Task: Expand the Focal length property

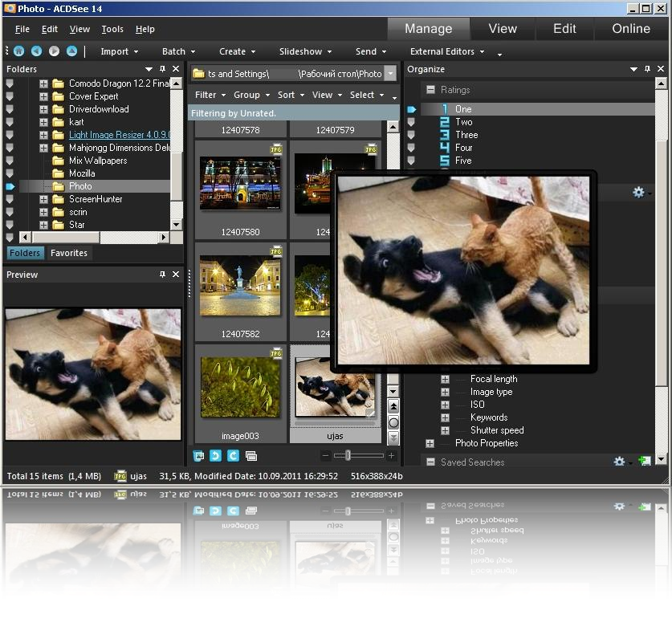Action: tap(446, 379)
